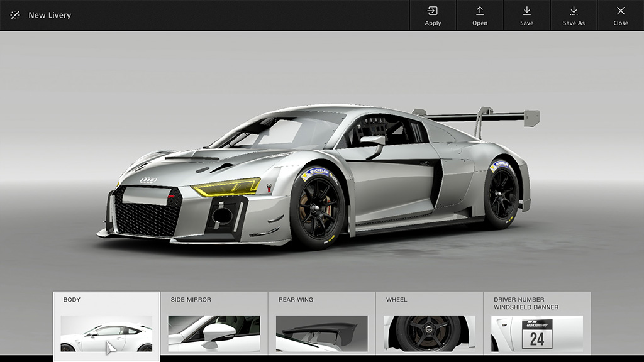Click the downward arrow on the Save button
Screen dimensions: 644x362
coord(526,11)
